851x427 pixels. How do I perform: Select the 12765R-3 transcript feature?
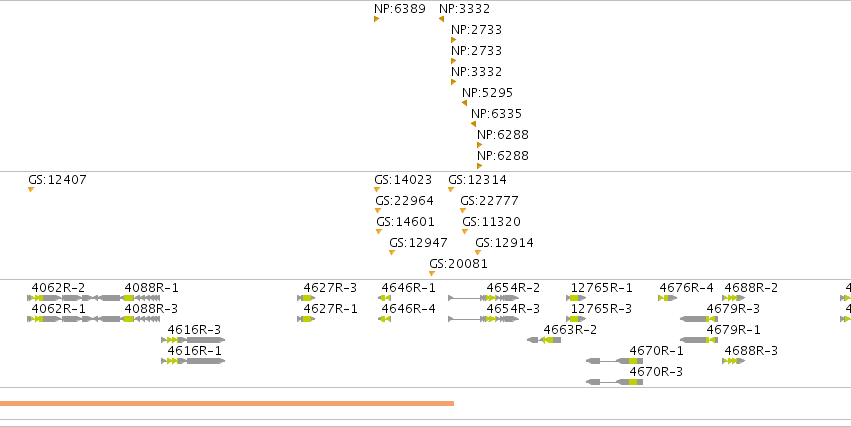click(576, 319)
